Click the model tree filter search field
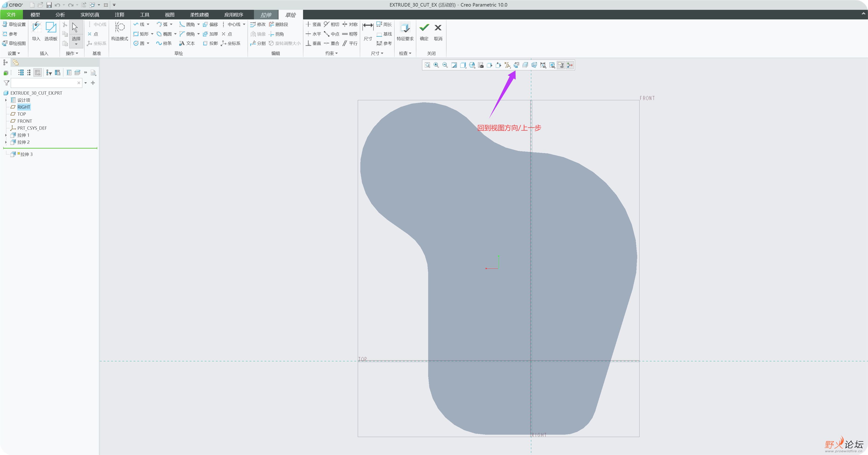This screenshot has height=455, width=868. click(x=44, y=83)
